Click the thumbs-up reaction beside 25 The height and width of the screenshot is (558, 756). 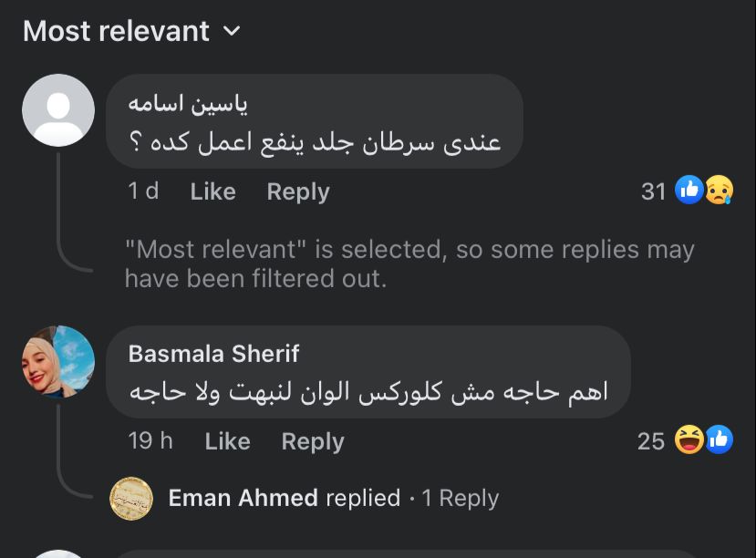point(719,439)
